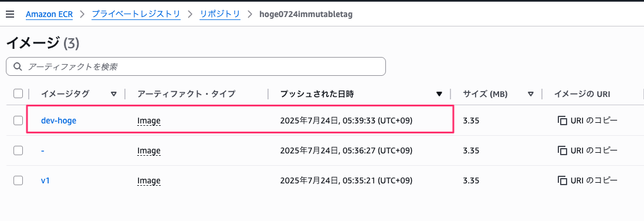Click copy icon for dev-hoge image URI
The image size is (644, 221).
point(562,120)
